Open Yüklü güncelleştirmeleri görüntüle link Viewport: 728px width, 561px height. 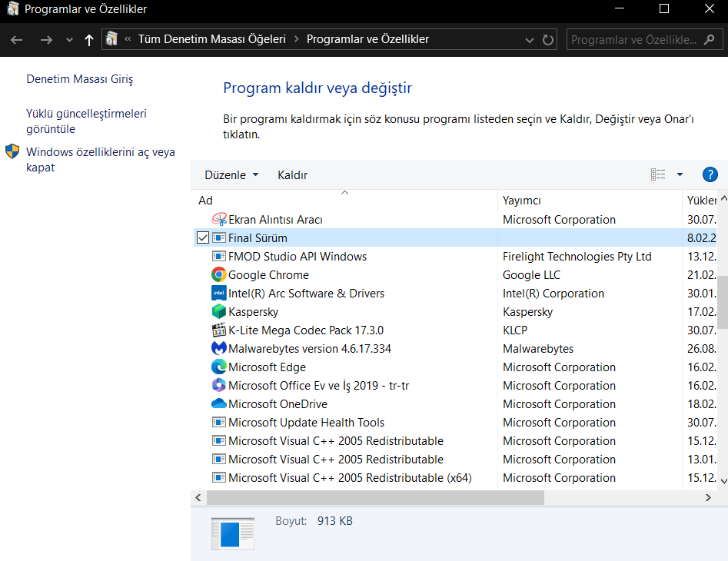pyautogui.click(x=86, y=121)
